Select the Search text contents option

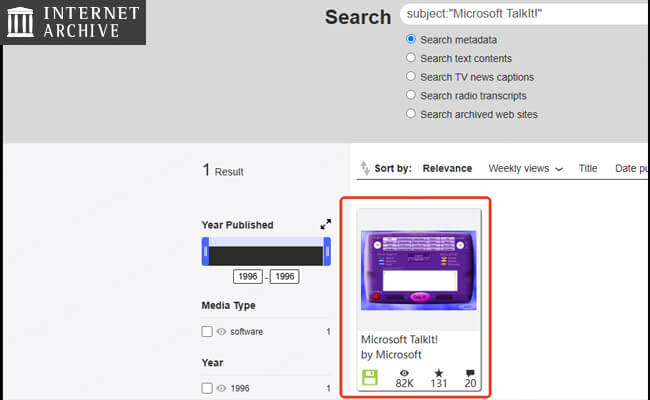pyautogui.click(x=411, y=58)
